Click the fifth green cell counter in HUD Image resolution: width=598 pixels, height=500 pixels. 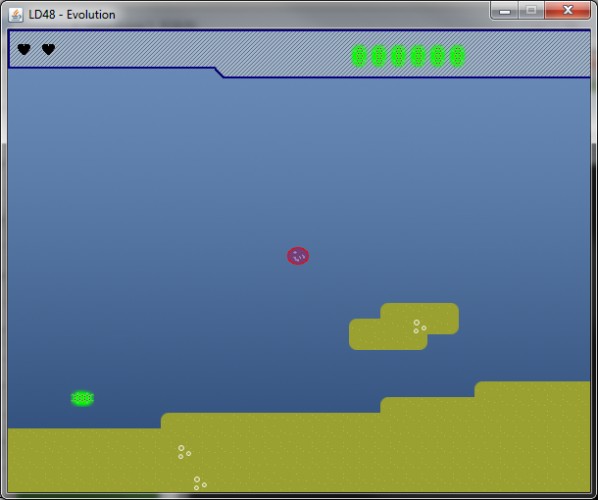pos(438,56)
